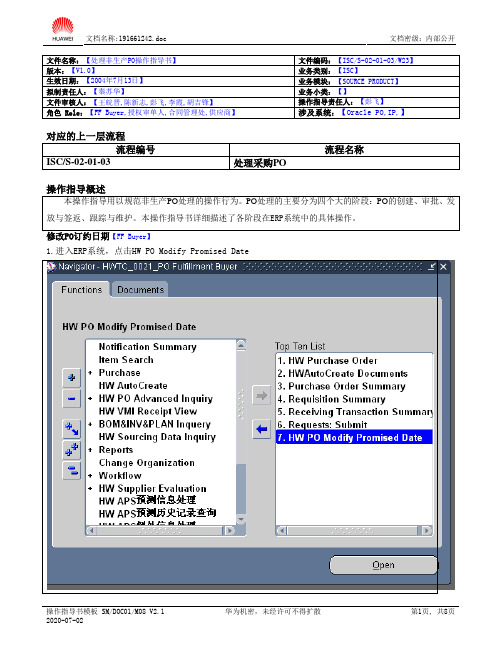This screenshot has width=502, height=649.
Task: Click the 【Oracle PO, IP,】 system value
Action: point(373,113)
